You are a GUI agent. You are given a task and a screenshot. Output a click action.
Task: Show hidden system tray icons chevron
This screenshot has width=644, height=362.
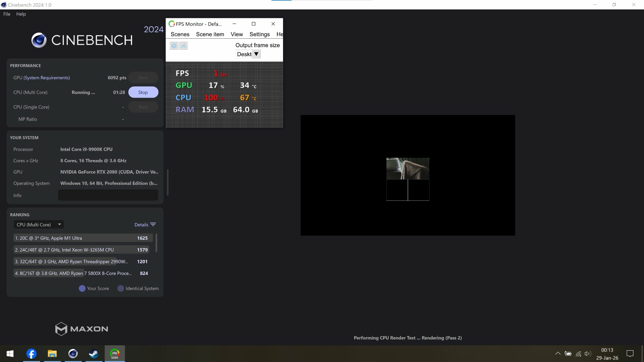558,354
